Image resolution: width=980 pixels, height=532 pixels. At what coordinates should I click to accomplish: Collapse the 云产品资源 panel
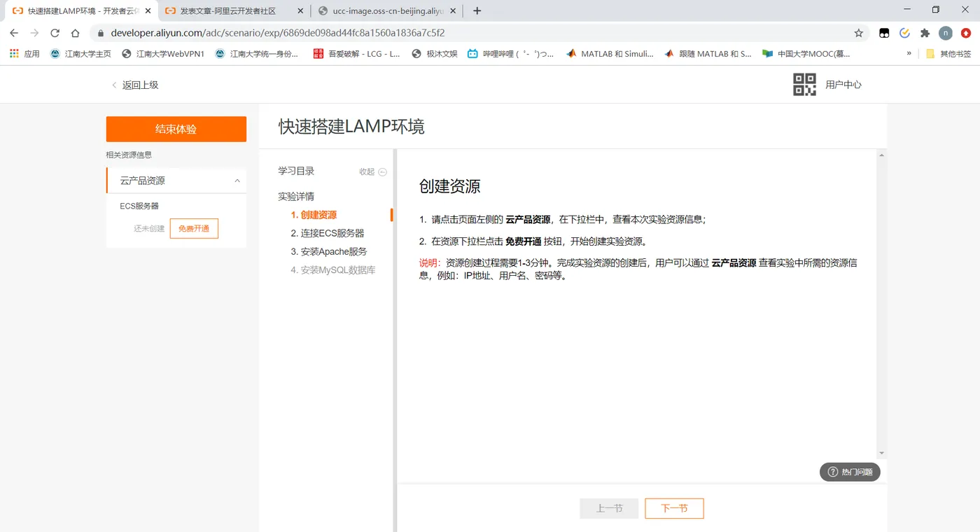pyautogui.click(x=237, y=181)
